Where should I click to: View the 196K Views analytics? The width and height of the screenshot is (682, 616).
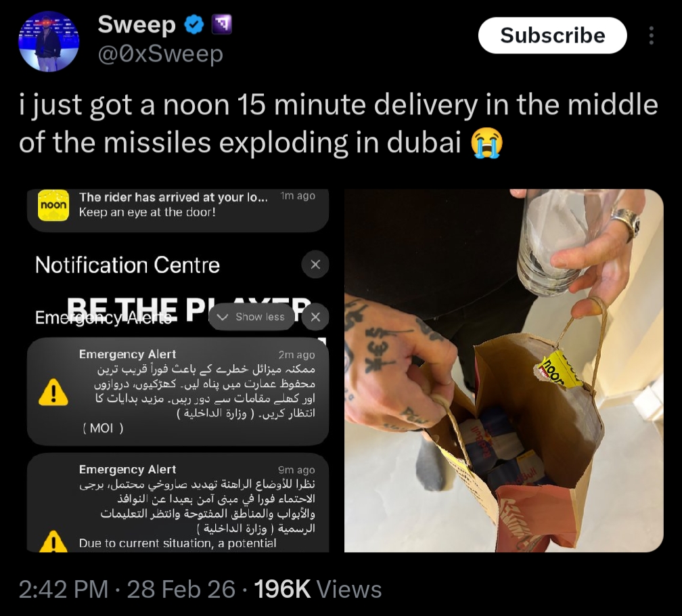point(317,590)
